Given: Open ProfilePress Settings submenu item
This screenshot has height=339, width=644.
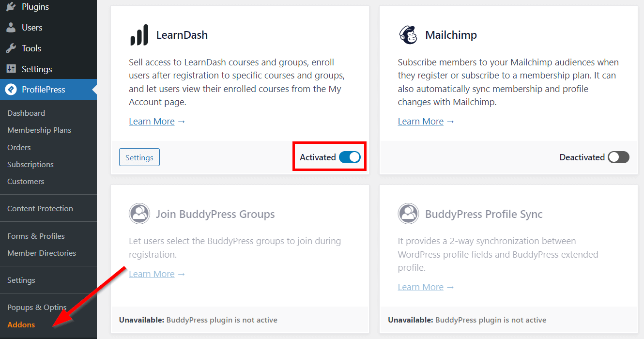Looking at the screenshot, I should point(21,280).
